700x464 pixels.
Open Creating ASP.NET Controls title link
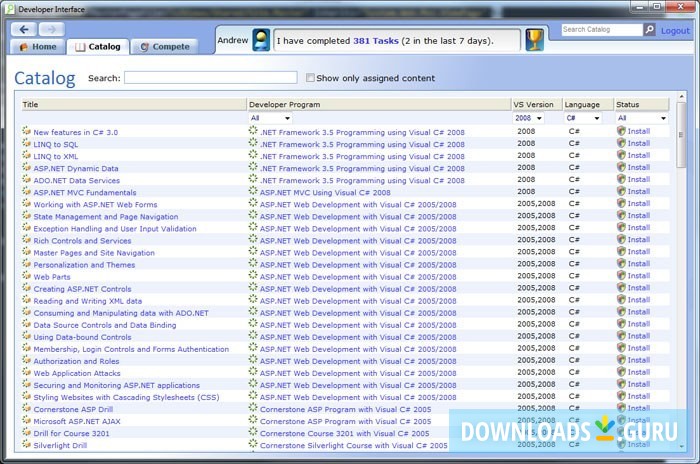coord(82,289)
